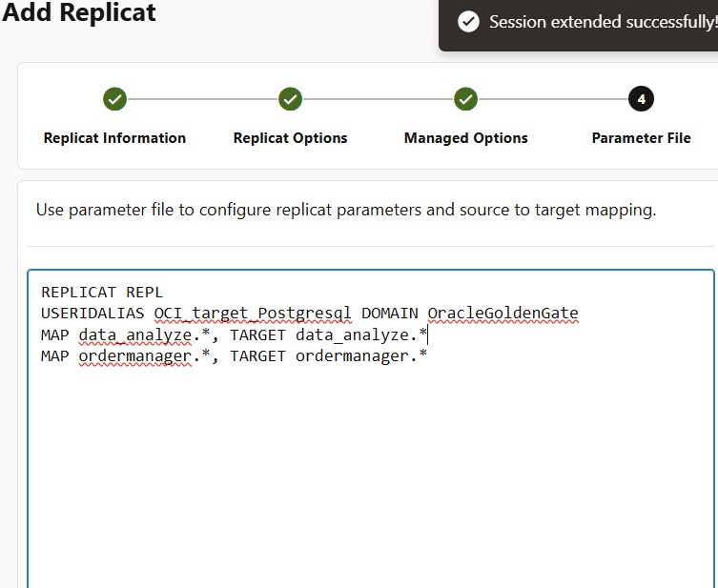Open the Replicat Options step label
This screenshot has width=718, height=588.
[290, 138]
